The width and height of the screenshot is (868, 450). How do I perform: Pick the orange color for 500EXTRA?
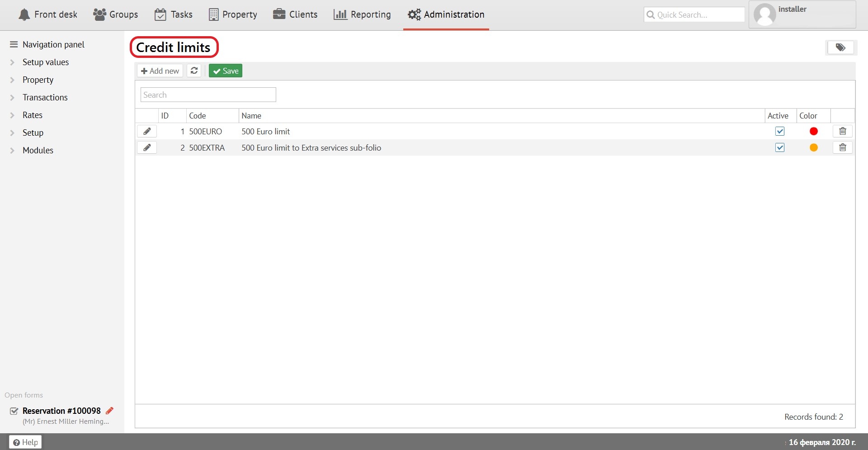point(814,147)
